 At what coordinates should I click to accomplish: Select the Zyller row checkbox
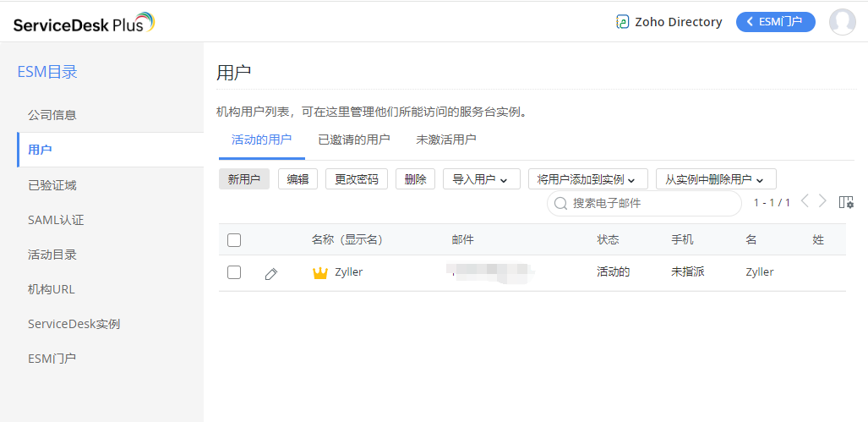pos(234,272)
